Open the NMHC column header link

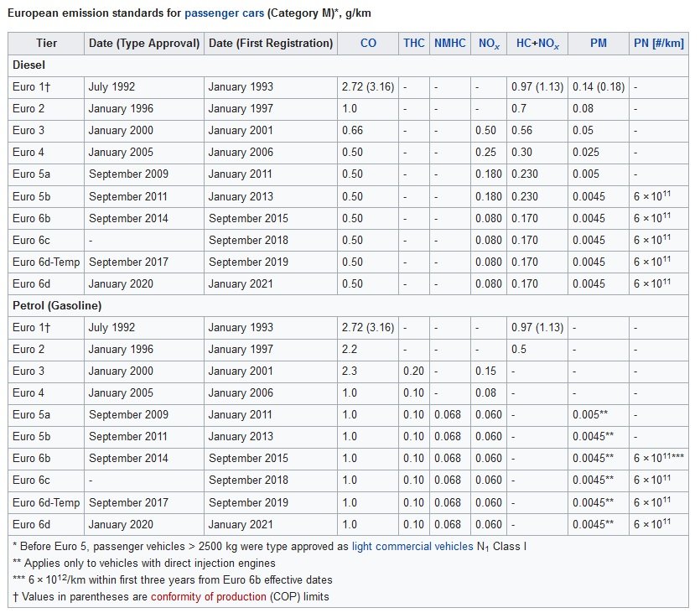(450, 44)
